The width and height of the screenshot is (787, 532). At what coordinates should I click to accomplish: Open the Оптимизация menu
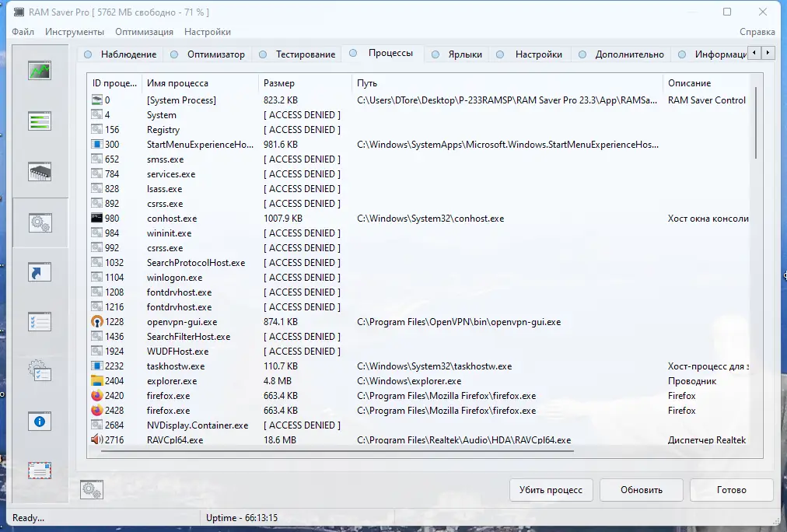[x=144, y=32]
